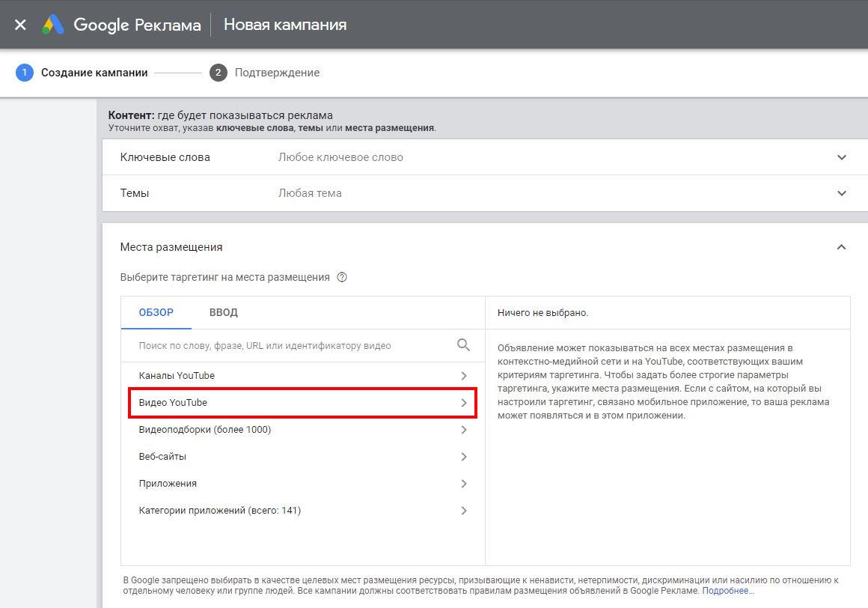
Task: Click the Новая кампания title
Action: (285, 25)
